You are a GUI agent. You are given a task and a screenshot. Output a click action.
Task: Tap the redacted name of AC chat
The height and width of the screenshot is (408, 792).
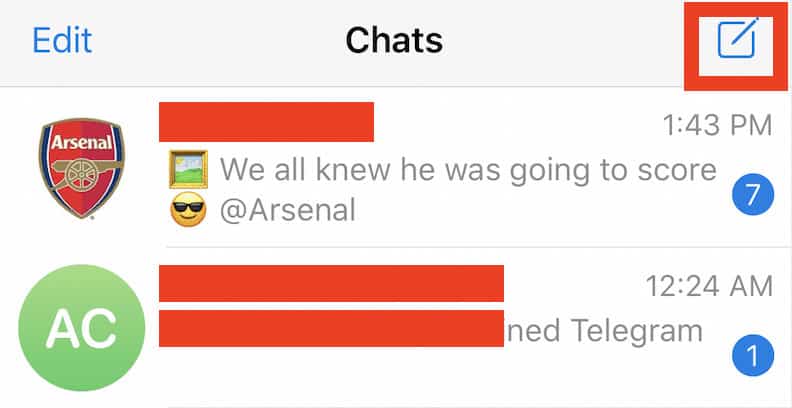coord(331,283)
